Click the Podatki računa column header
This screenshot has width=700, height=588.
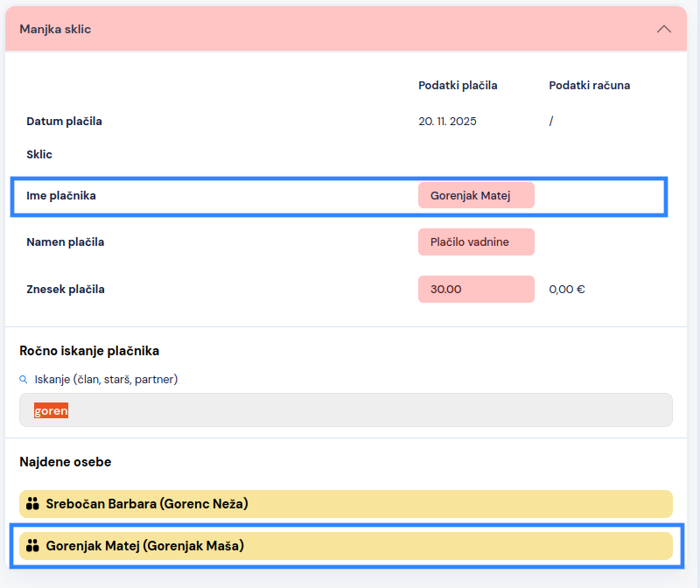589,85
